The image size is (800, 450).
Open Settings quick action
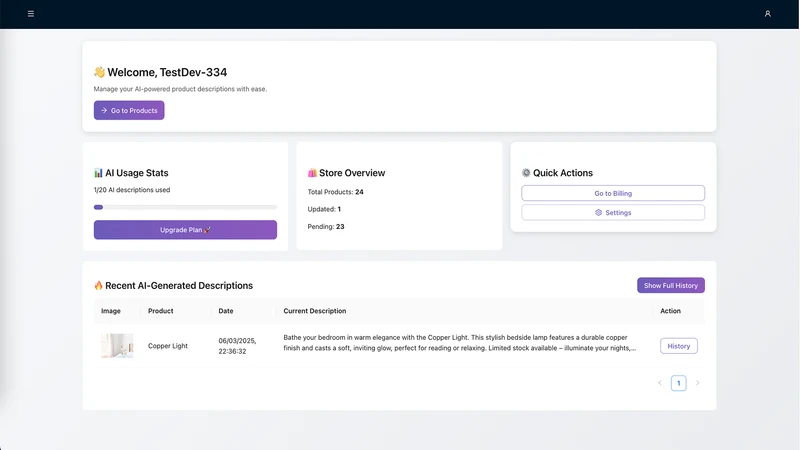(x=613, y=213)
